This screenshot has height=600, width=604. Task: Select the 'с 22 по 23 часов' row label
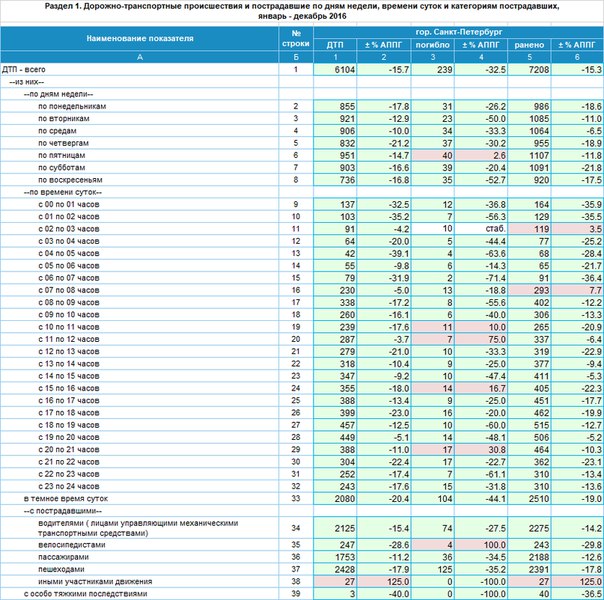[x=69, y=474]
